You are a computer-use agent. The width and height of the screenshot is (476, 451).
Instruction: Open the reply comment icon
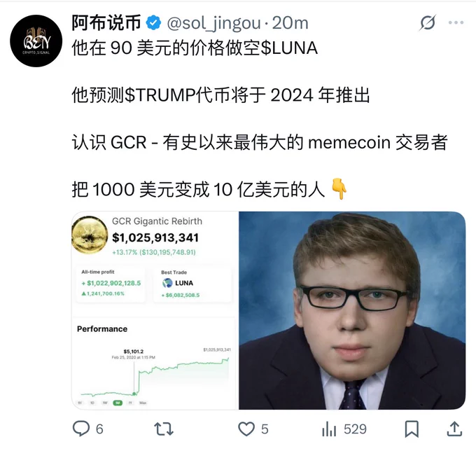click(81, 429)
